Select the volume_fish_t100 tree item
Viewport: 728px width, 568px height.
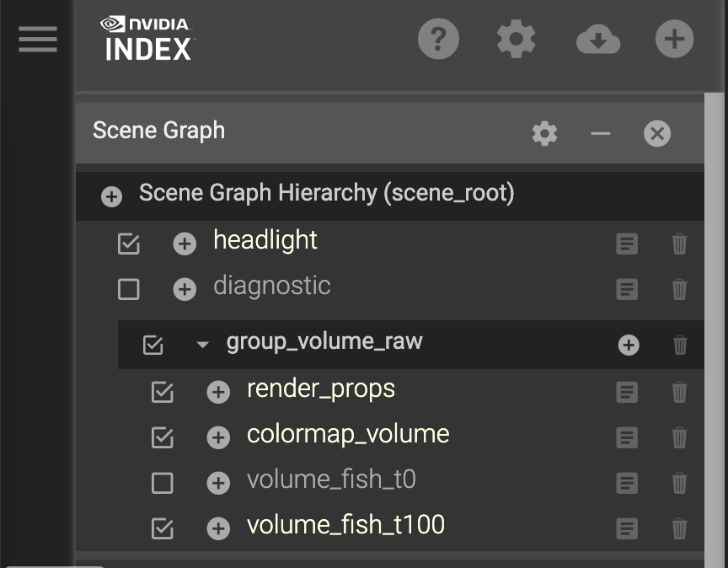point(345,525)
